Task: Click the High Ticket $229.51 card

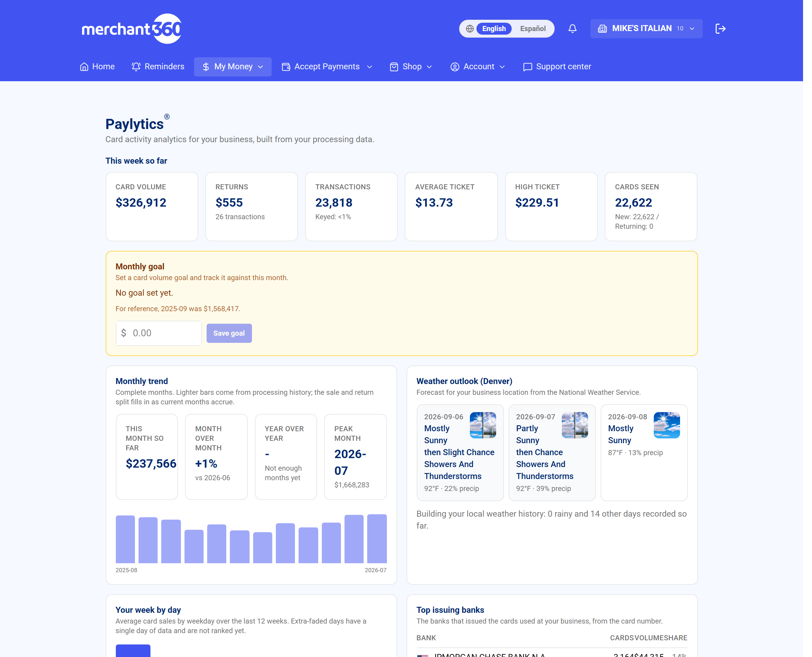Action: point(551,207)
